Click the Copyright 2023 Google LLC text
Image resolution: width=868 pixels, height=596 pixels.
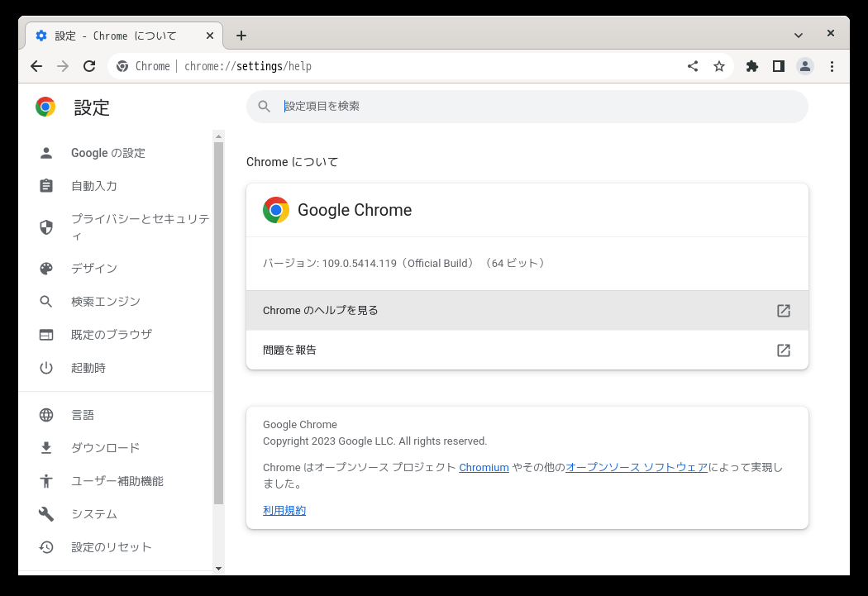point(374,441)
